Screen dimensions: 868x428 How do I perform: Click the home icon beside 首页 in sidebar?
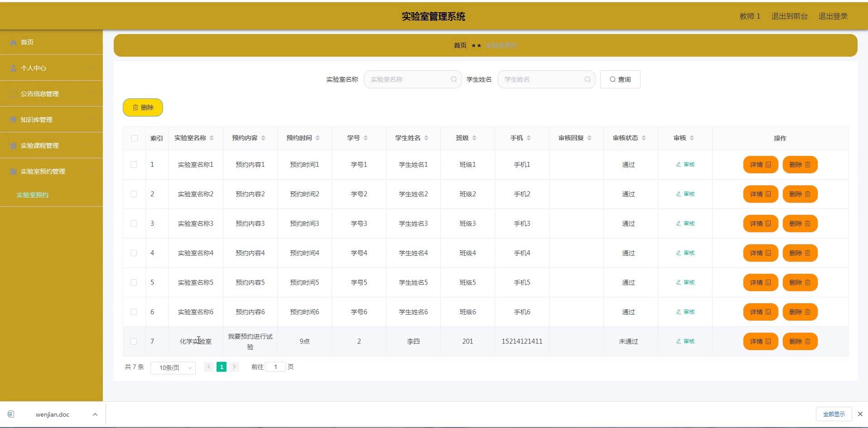point(13,42)
